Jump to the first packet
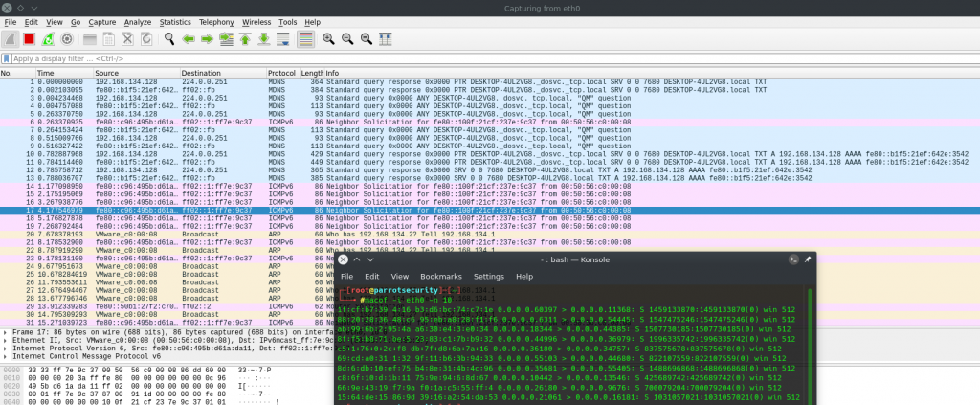The height and width of the screenshot is (405, 980). click(245, 38)
